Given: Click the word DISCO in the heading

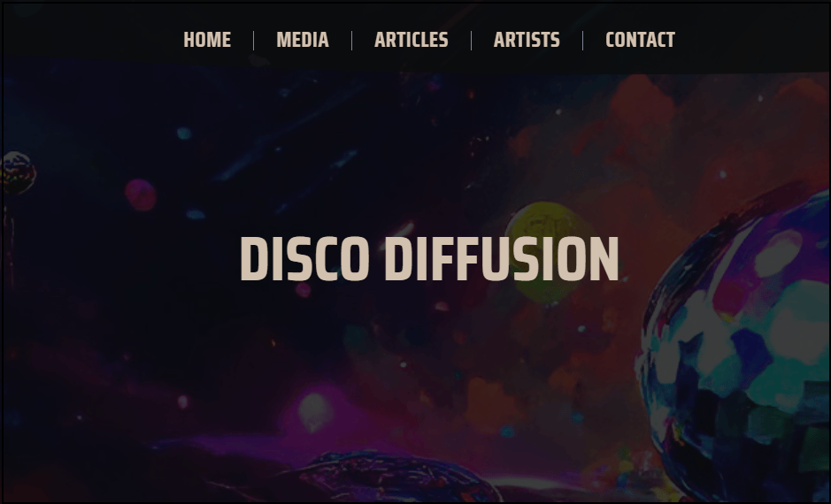Looking at the screenshot, I should pos(304,258).
